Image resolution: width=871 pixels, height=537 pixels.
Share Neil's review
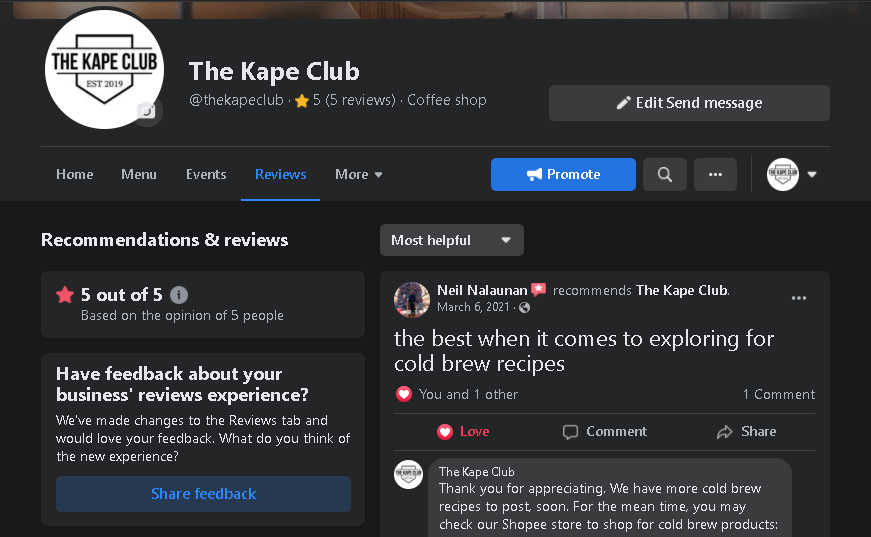(x=747, y=431)
